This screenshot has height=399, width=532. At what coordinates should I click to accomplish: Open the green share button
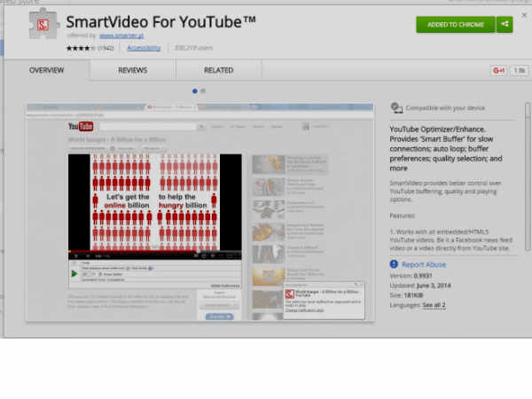[x=505, y=25]
